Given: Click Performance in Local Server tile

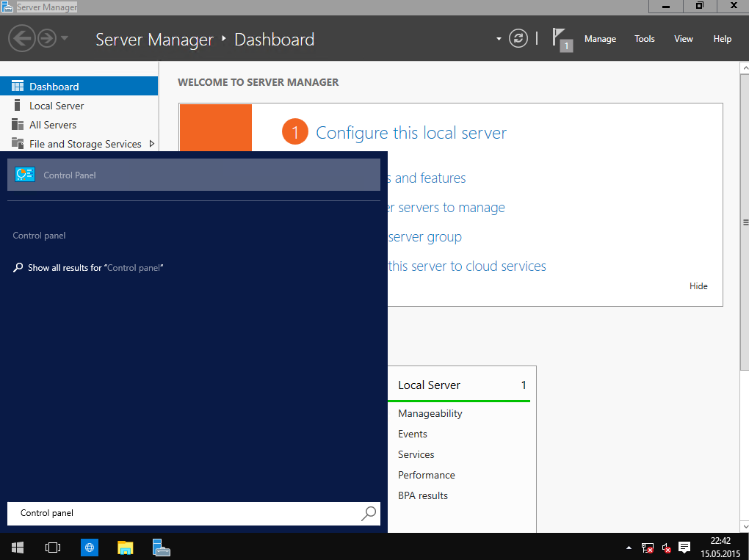Looking at the screenshot, I should (x=427, y=475).
